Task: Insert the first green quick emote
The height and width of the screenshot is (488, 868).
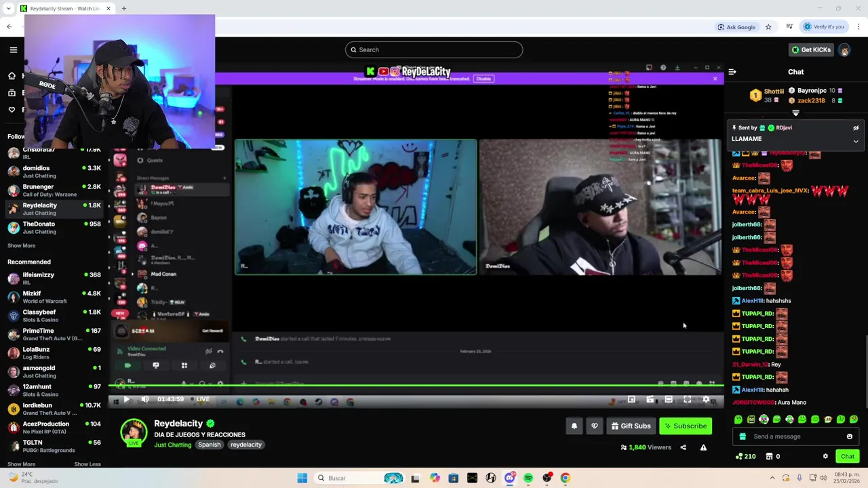Action: tap(738, 420)
